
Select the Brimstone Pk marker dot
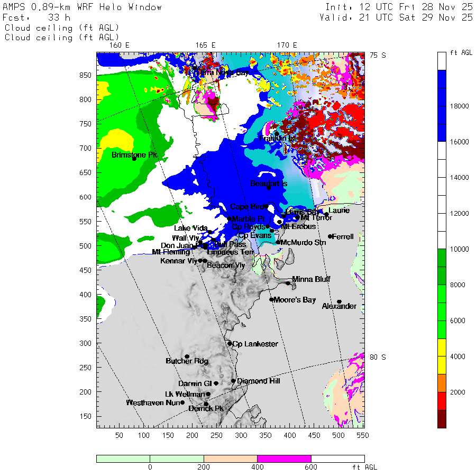[134, 159]
